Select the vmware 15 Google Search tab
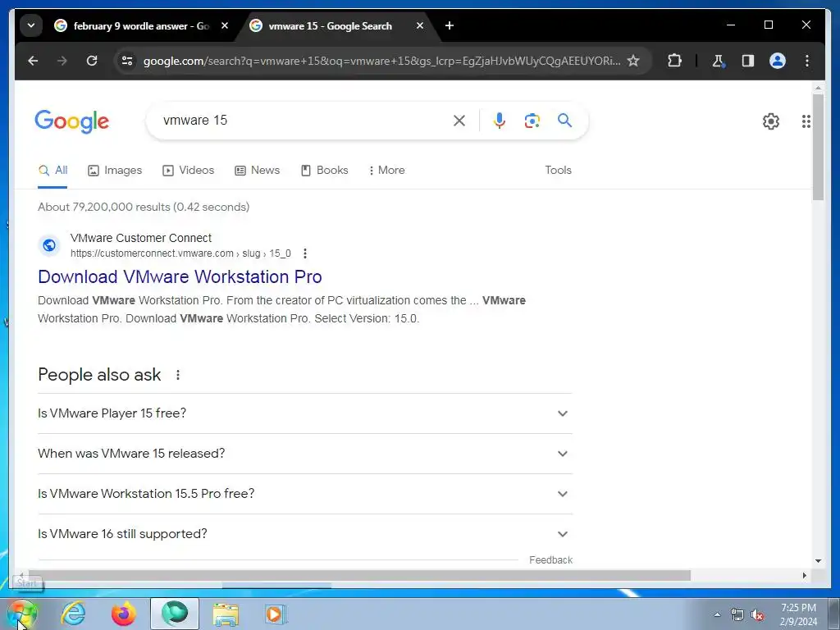The width and height of the screenshot is (840, 630). coord(330,25)
